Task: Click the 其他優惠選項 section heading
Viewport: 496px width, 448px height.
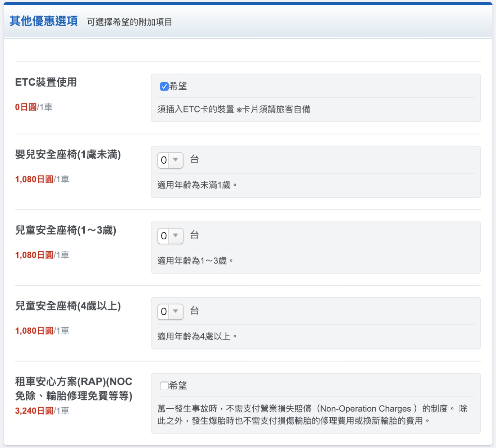Action: (x=44, y=21)
